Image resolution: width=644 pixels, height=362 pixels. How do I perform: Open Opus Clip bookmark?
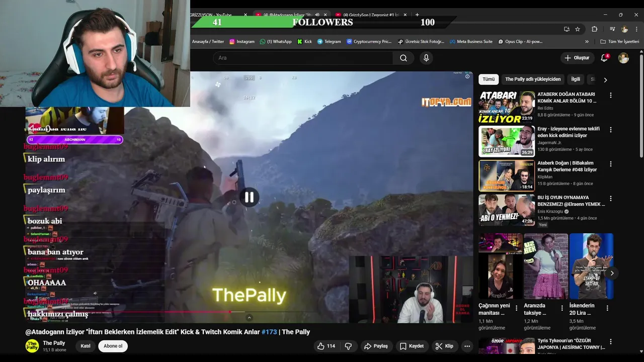point(520,42)
